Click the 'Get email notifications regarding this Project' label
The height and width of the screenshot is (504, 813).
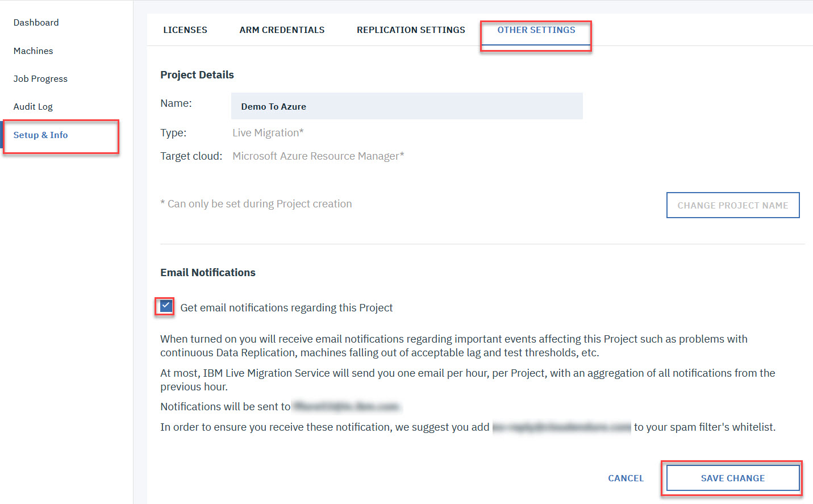pyautogui.click(x=286, y=308)
